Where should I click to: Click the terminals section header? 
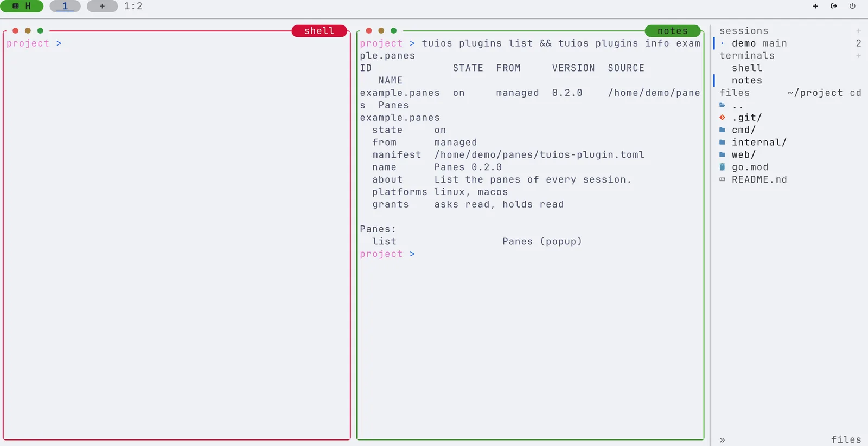(x=747, y=56)
